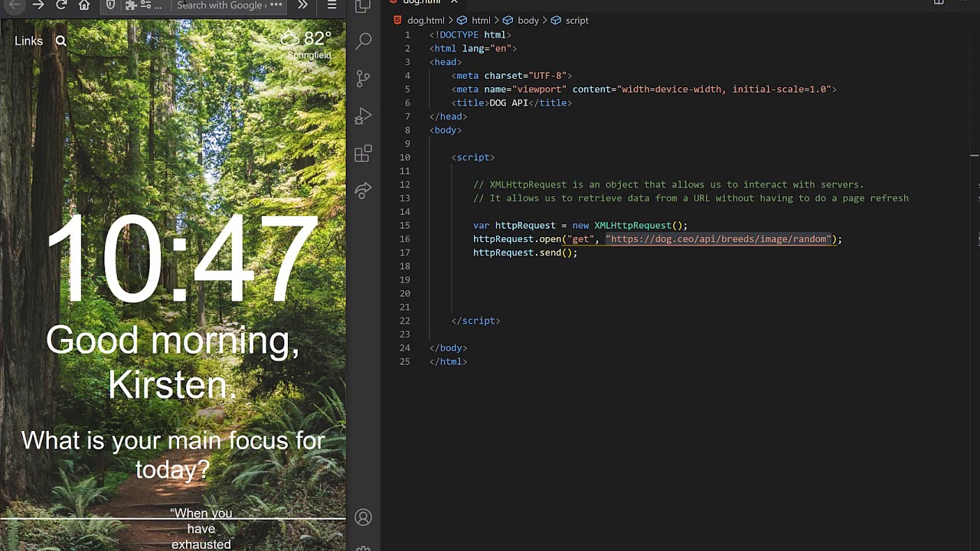Open the Live Share view icon
The image size is (980, 551).
point(363,191)
